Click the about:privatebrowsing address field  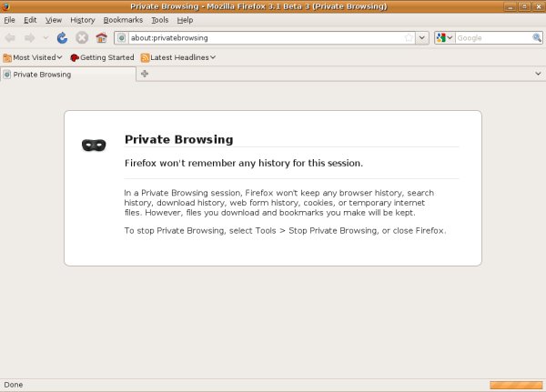267,37
